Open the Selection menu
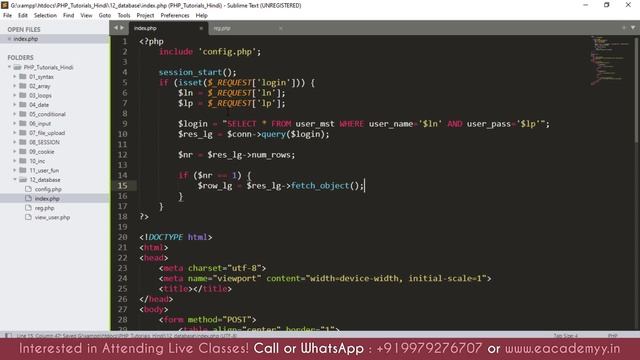 click(x=45, y=16)
